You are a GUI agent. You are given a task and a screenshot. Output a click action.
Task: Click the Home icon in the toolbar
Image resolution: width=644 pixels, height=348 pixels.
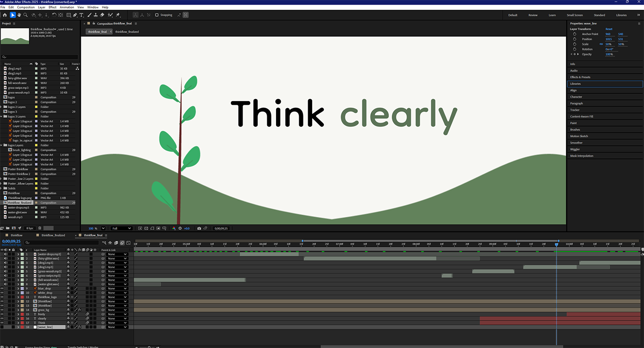click(5, 15)
